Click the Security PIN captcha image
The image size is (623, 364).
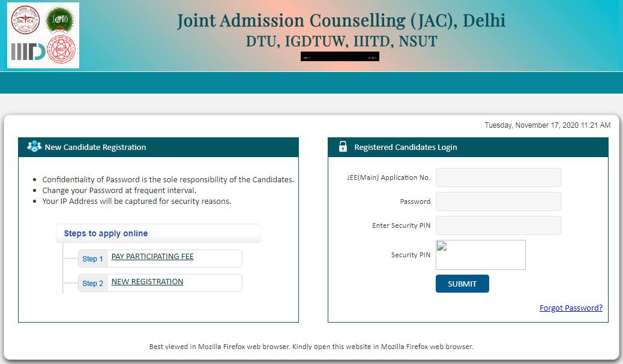click(480, 255)
